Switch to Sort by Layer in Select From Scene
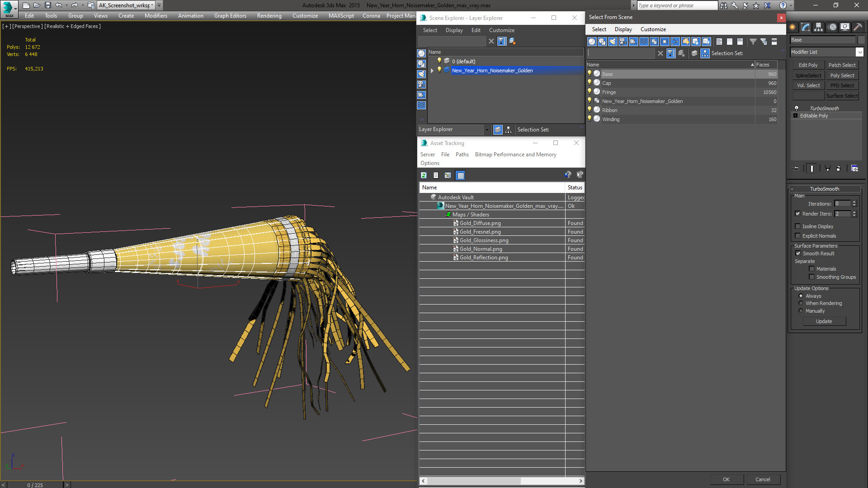The width and height of the screenshot is (868, 488). tap(694, 53)
